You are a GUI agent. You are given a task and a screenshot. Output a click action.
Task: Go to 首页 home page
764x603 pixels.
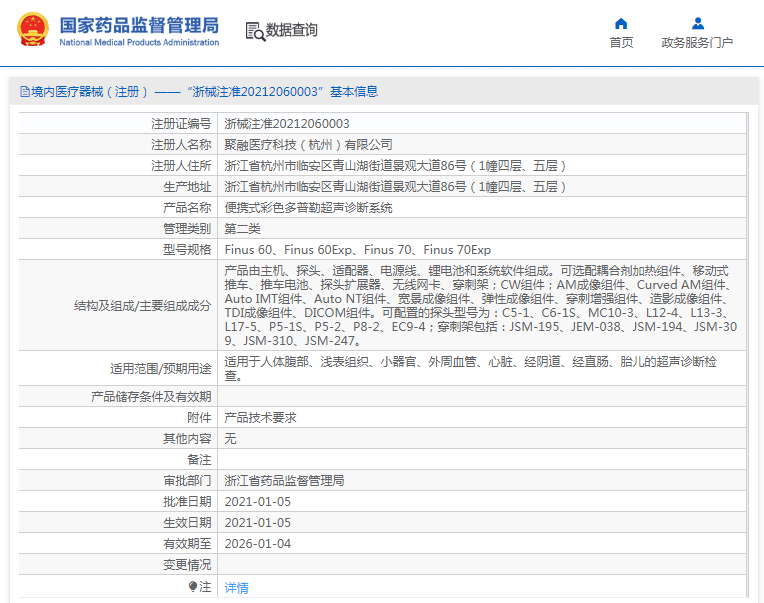(621, 42)
